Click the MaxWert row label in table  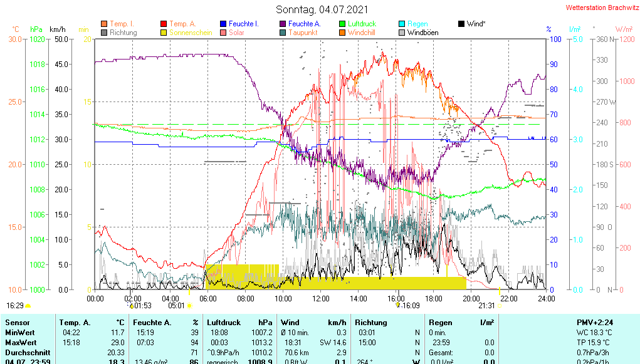point(20,343)
